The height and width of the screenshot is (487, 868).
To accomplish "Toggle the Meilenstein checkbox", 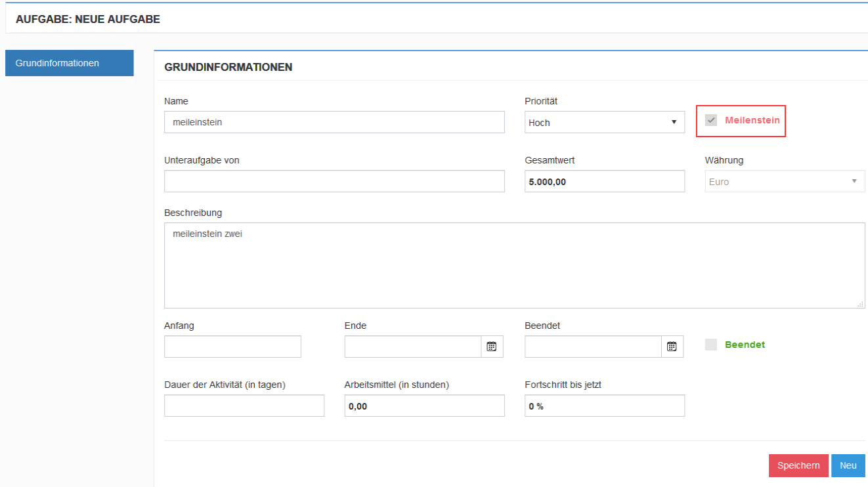I will pos(711,120).
